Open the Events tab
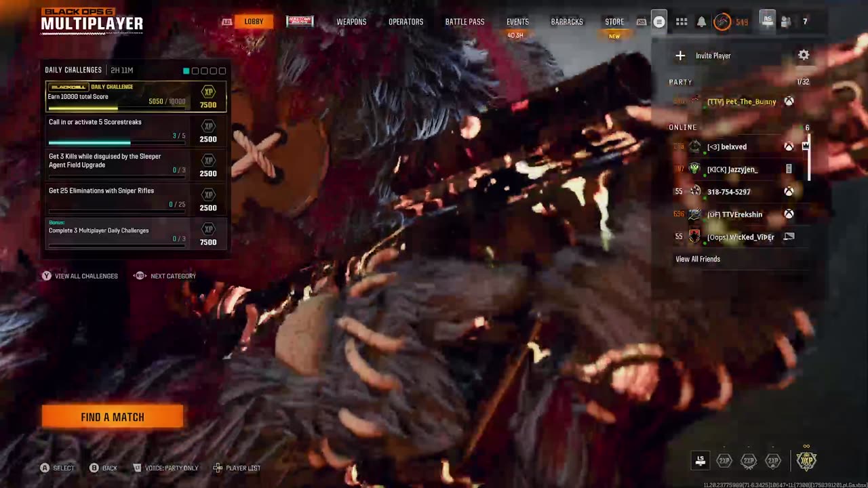Viewport: 868px width, 488px height. point(517,22)
